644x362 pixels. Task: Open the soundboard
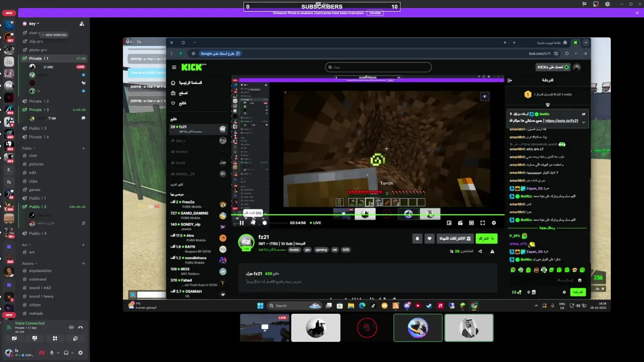point(75,338)
